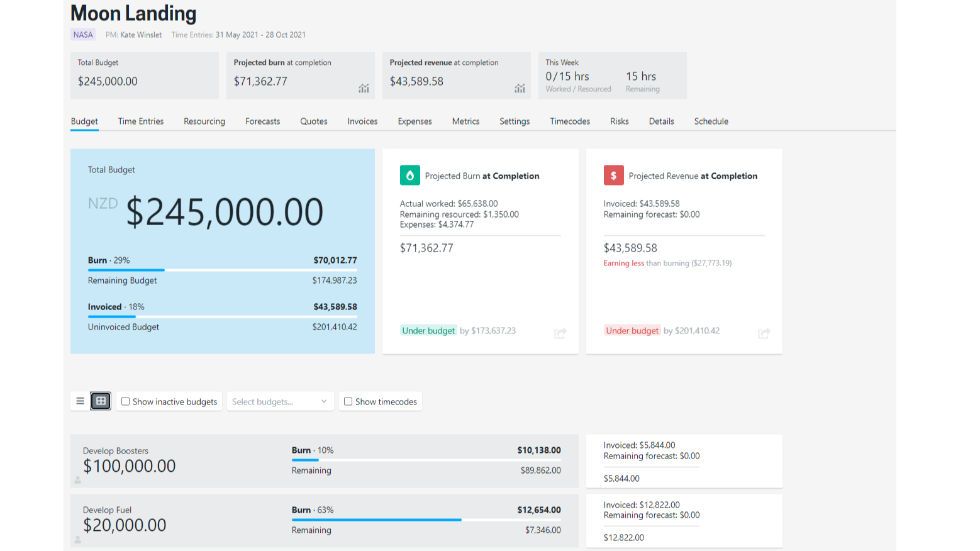
Task: Switch to the list view icon
Action: coord(80,401)
